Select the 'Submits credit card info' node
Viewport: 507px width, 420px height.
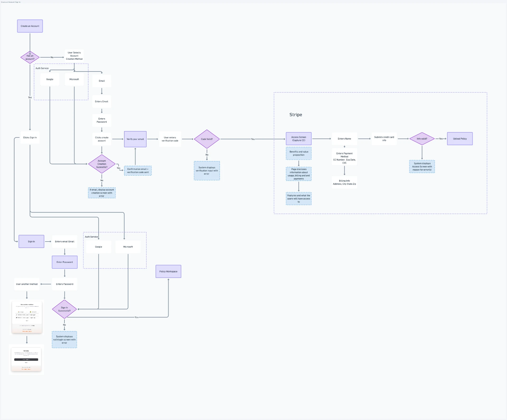click(384, 139)
